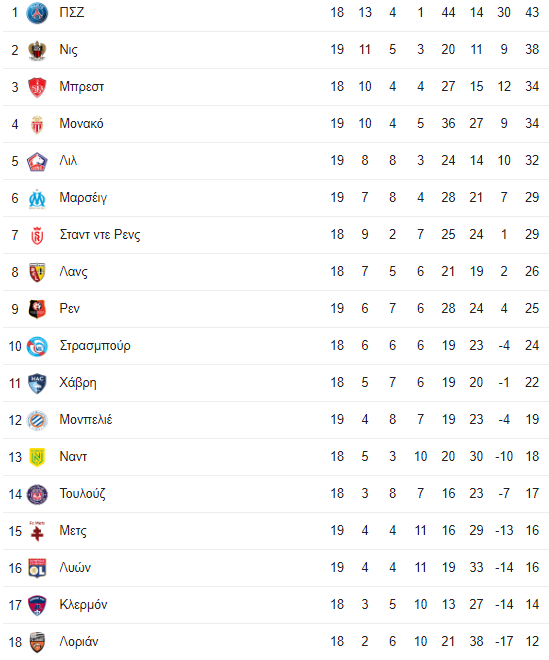Viewport: 549px width, 660px height.
Task: Select the Λοριάν club crest icon
Action: [x=37, y=642]
